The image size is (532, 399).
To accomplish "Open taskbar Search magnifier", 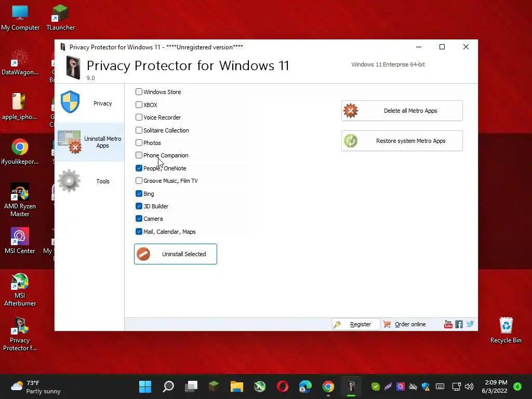I will (x=168, y=387).
